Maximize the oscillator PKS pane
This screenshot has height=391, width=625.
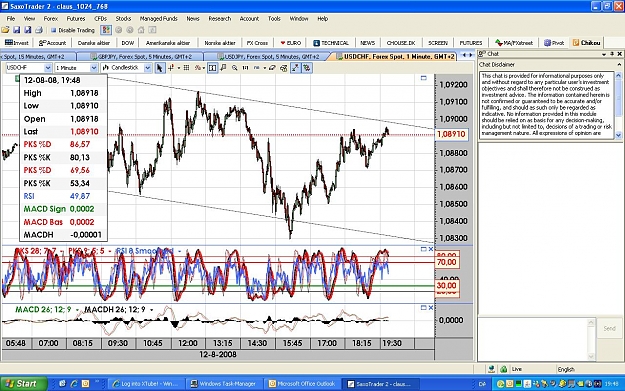[424, 249]
